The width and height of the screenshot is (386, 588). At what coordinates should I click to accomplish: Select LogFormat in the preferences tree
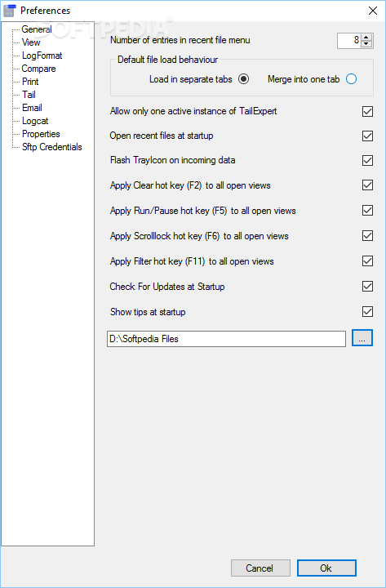42,56
